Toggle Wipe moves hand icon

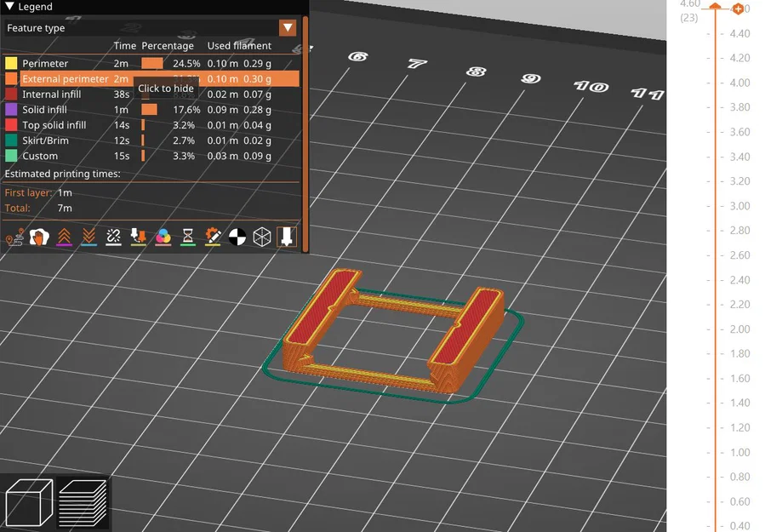click(x=39, y=237)
